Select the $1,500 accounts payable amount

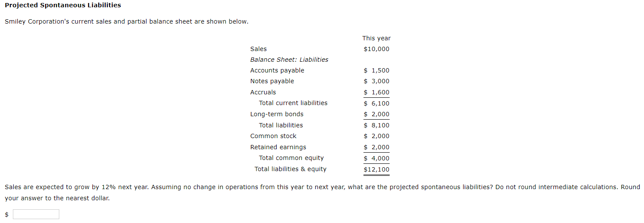[x=376, y=70]
